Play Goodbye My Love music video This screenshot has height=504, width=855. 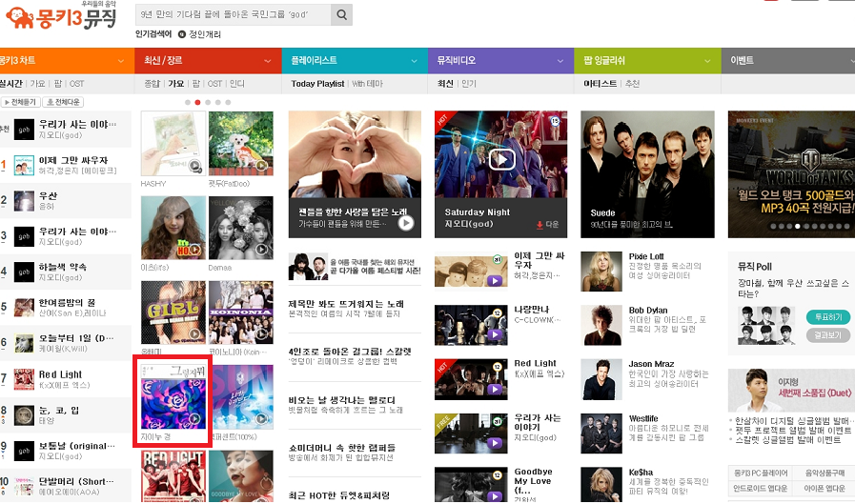coord(495,496)
